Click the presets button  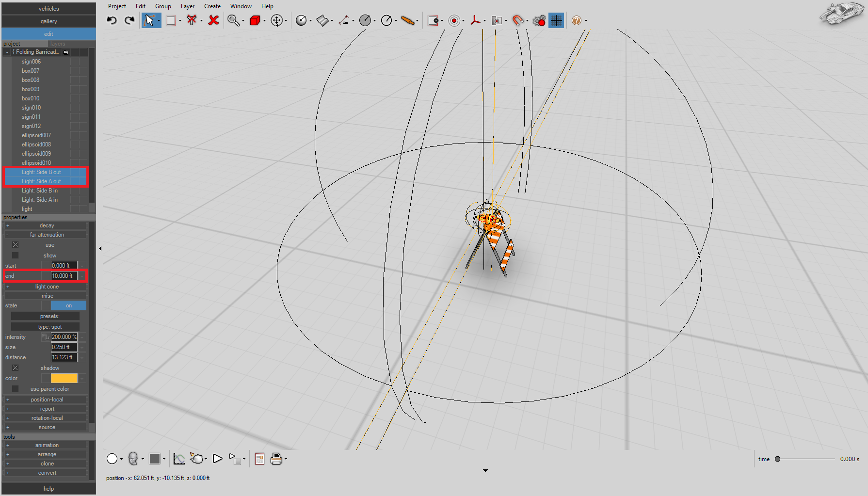(45, 316)
